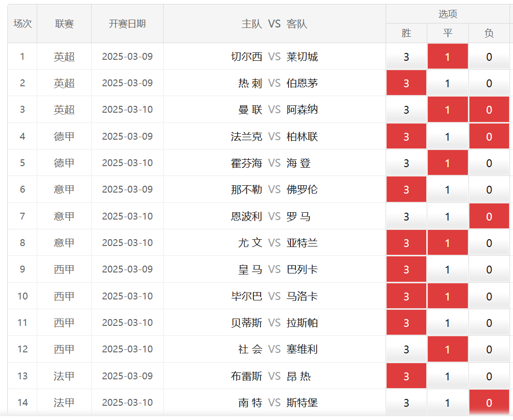This screenshot has height=420, width=513.
Task: Deselect draw option 1 for 毕尔巴 VS 马洛卡
Action: [x=447, y=296]
